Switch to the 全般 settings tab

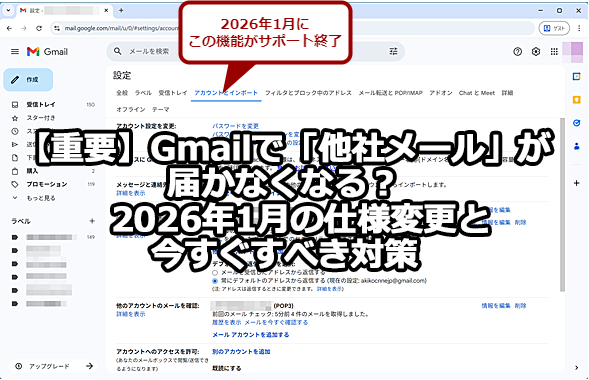[x=122, y=93]
